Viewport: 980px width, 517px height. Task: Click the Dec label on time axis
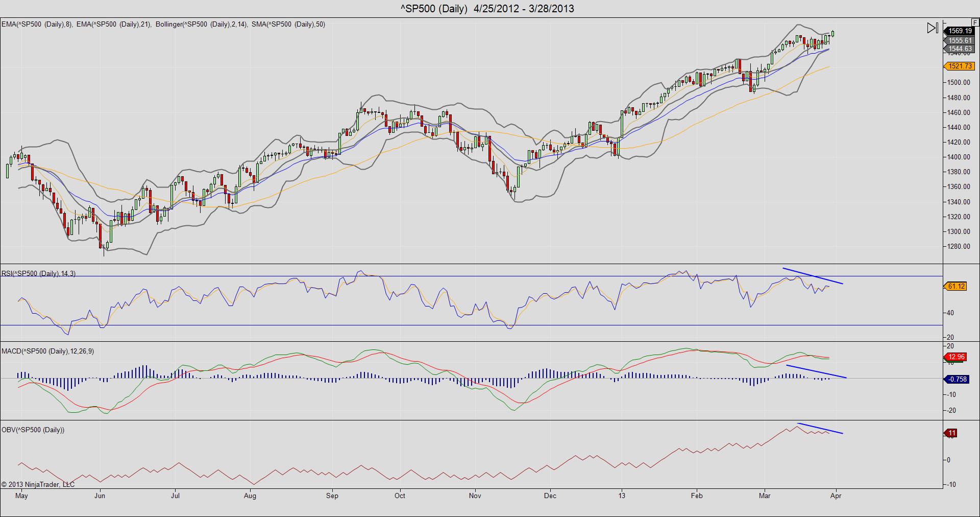(x=550, y=496)
